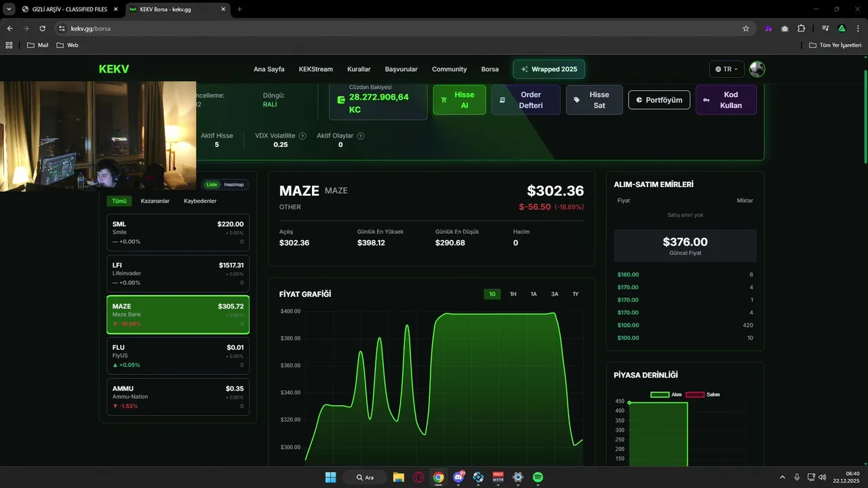This screenshot has width=868, height=488.
Task: Open Portföyüm
Action: [659, 100]
